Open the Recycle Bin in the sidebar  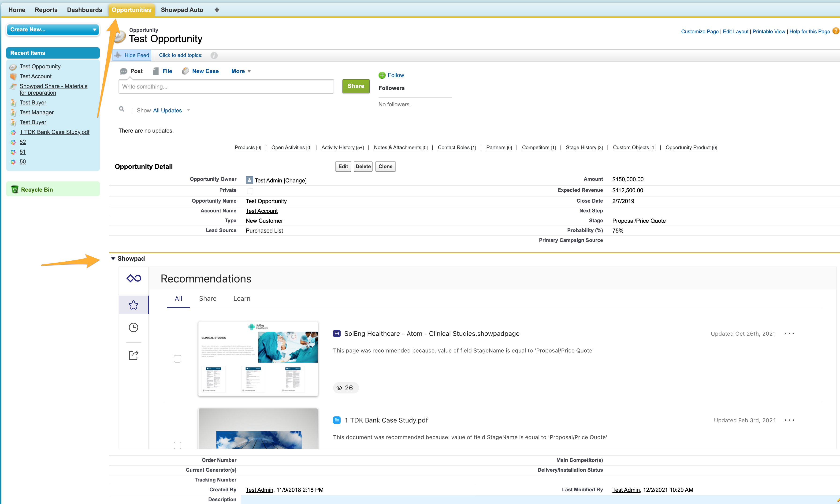coord(37,189)
